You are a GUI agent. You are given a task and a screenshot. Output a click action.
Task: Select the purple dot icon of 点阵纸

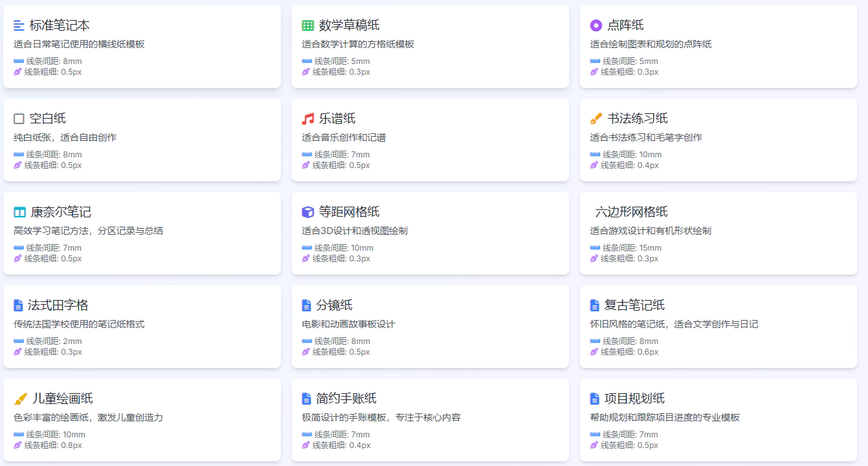[x=596, y=25]
